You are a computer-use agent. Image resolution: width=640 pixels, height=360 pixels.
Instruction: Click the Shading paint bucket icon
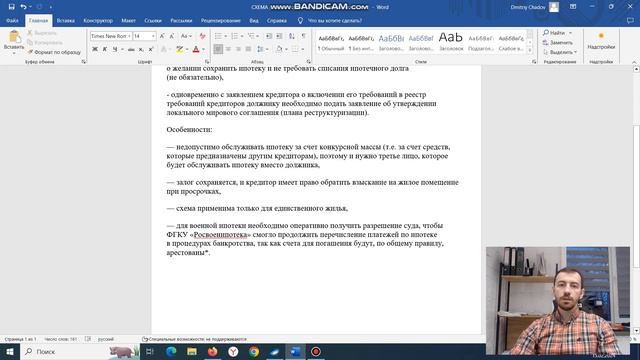(279, 49)
